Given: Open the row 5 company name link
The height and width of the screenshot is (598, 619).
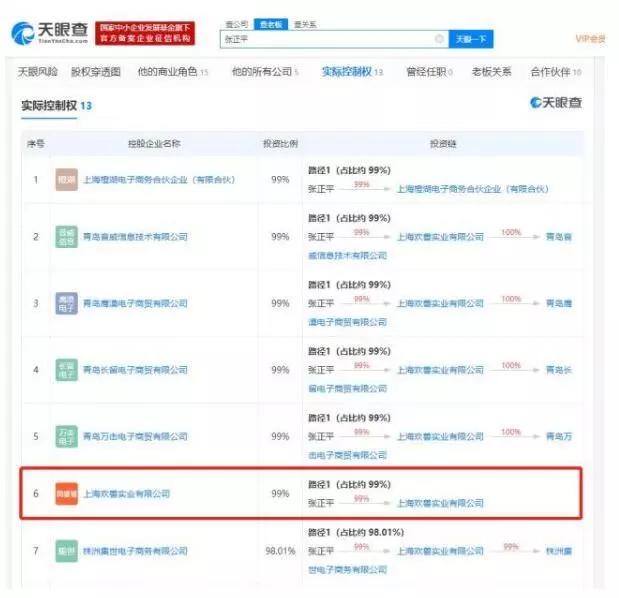Looking at the screenshot, I should 135,436.
